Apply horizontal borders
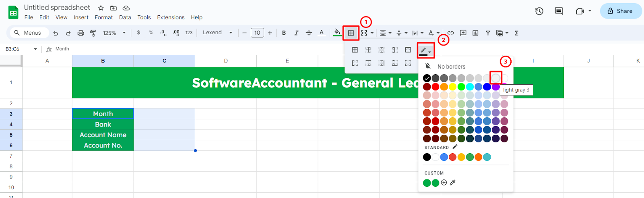 click(382, 50)
